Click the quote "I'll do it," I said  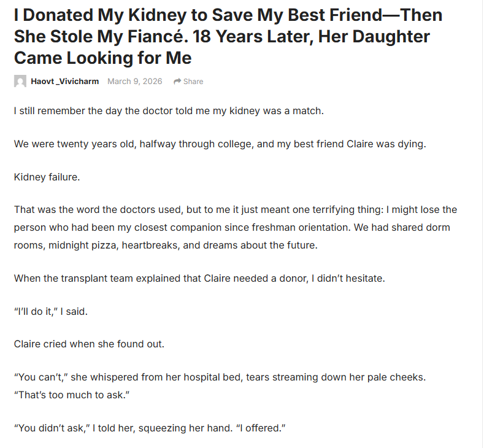(51, 311)
